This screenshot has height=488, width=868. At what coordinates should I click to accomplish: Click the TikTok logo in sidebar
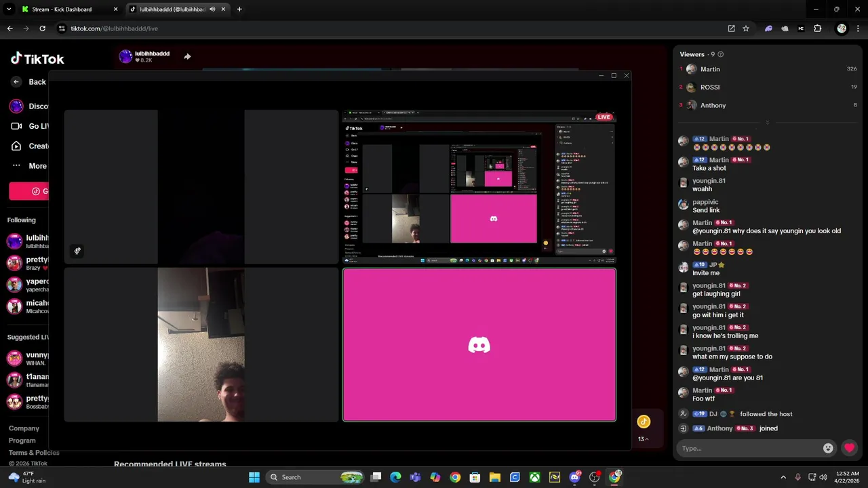click(x=37, y=59)
